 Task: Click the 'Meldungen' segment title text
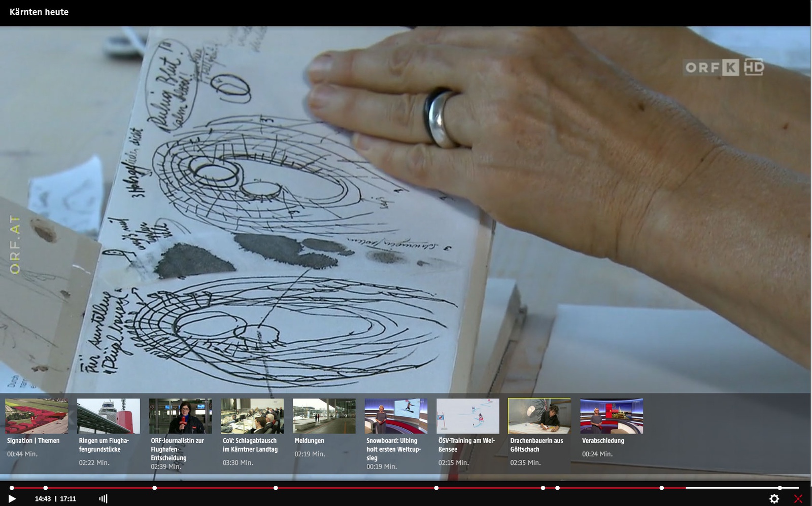pyautogui.click(x=309, y=441)
